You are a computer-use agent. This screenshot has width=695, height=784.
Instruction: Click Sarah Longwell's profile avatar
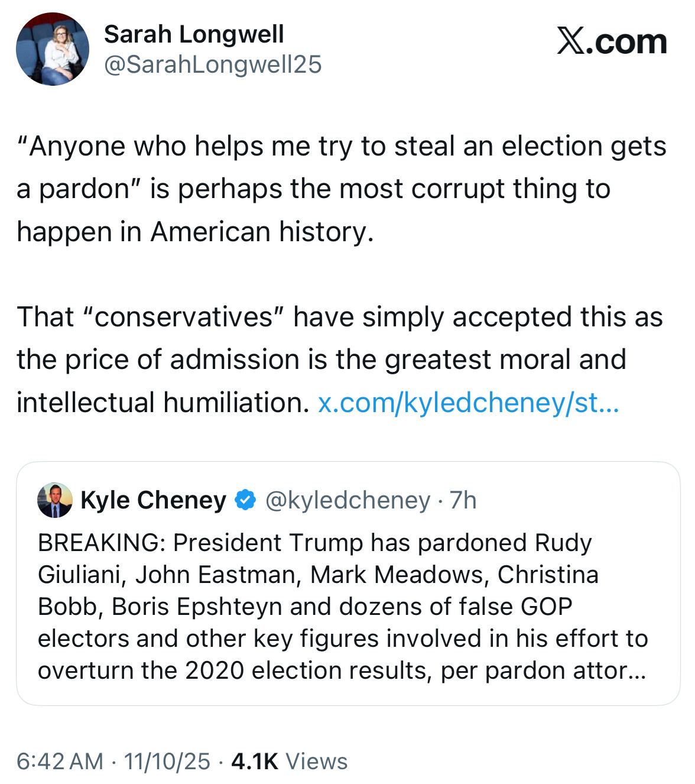[53, 49]
